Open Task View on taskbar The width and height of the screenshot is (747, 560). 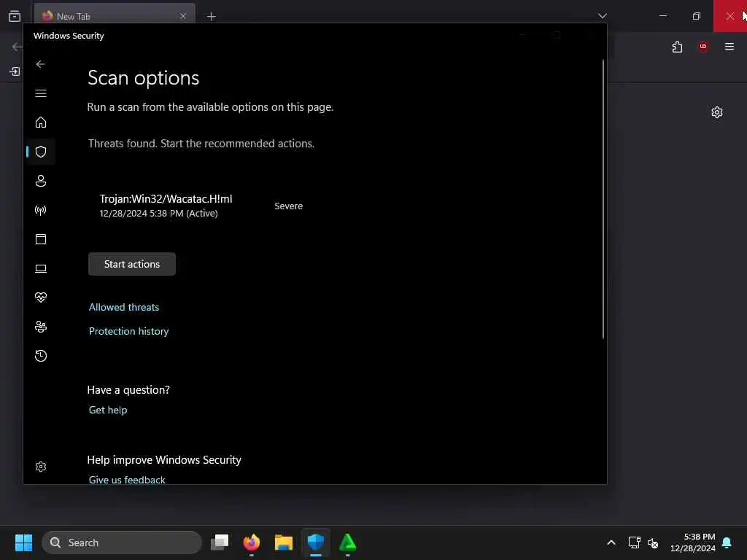pos(220,542)
